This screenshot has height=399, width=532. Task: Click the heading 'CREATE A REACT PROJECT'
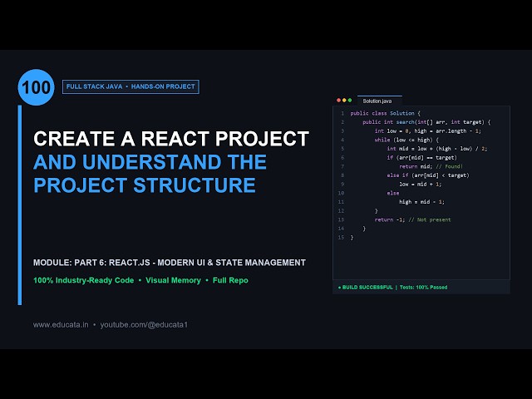click(171, 139)
